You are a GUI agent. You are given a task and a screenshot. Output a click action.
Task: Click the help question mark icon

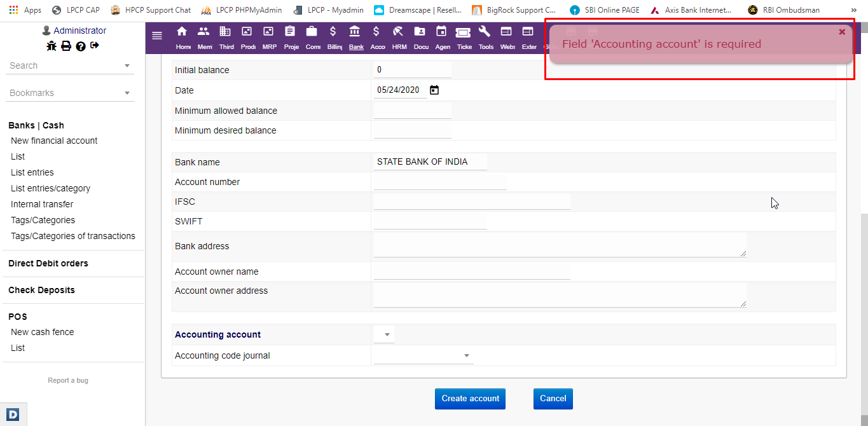click(81, 46)
